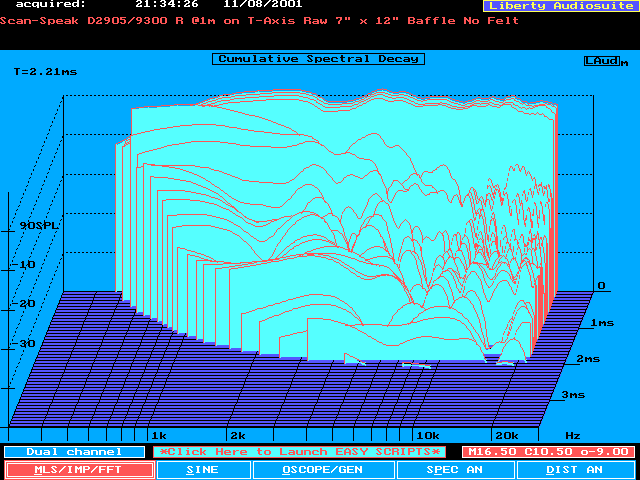Click the 20k frequency axis label
Image resolution: width=640 pixels, height=480 pixels.
506,436
